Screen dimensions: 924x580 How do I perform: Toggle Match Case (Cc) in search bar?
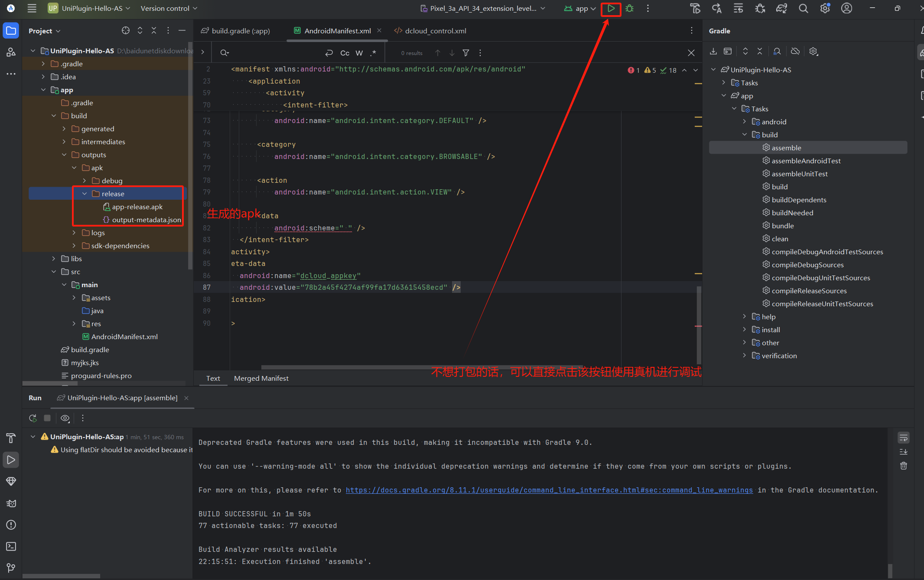[x=345, y=53]
